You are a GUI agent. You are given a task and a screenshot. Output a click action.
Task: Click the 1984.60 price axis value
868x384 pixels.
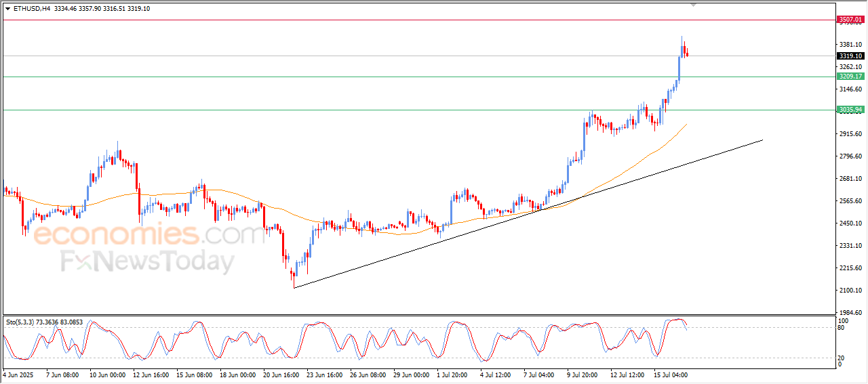pyautogui.click(x=850, y=313)
